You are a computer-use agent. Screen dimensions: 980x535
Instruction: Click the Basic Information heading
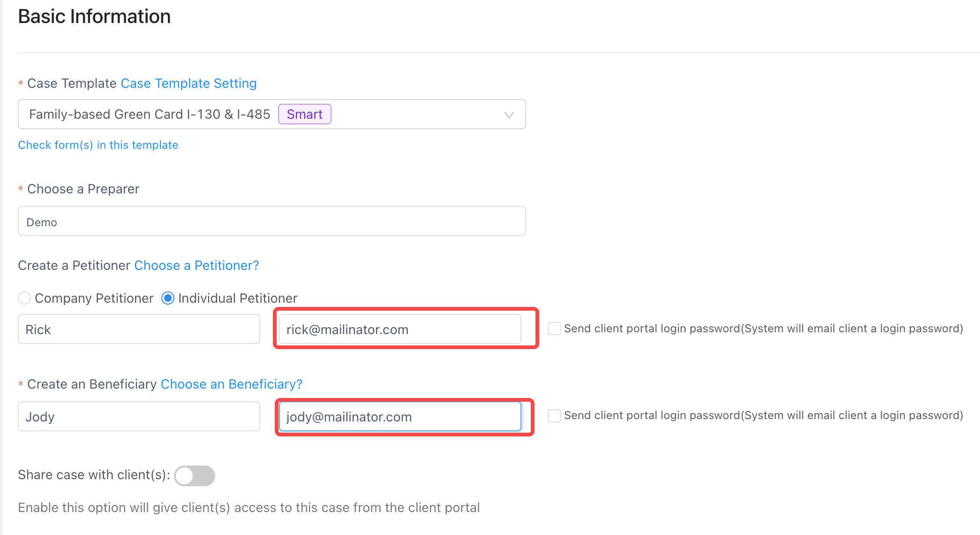(94, 16)
